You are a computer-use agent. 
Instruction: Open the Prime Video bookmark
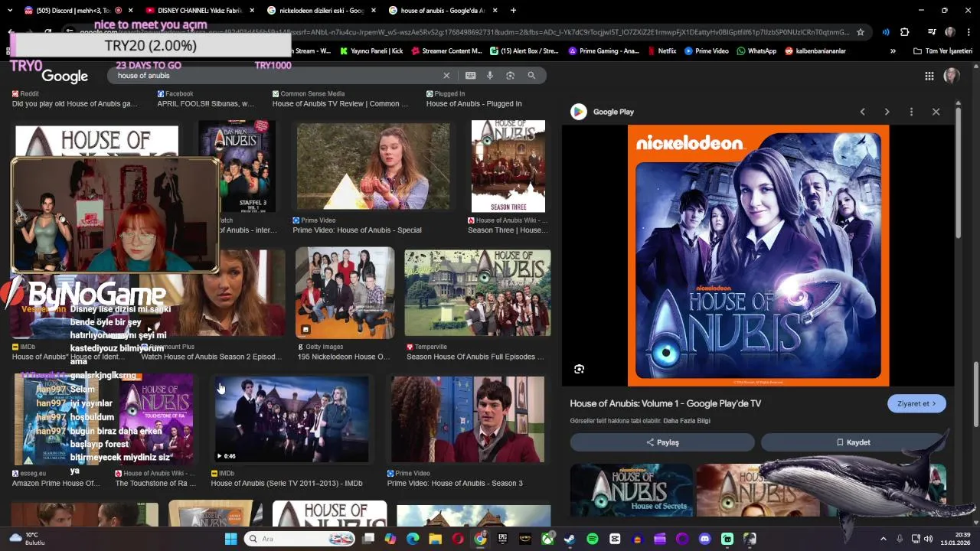point(707,51)
